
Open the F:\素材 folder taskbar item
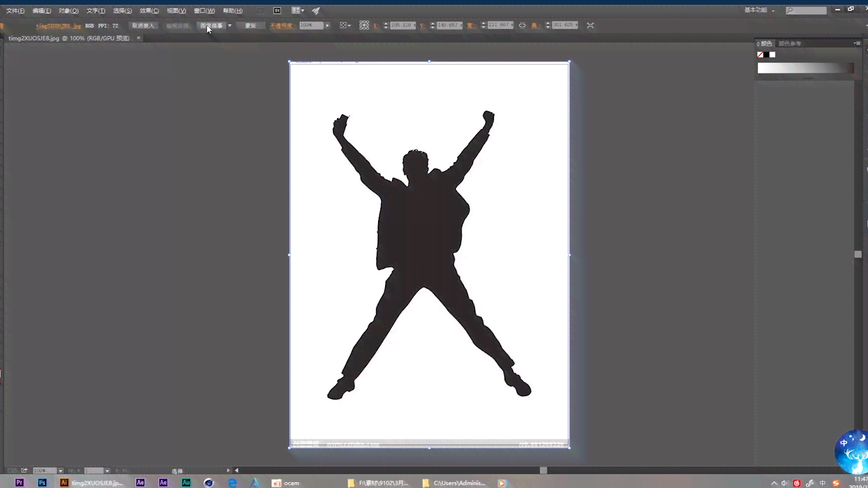click(378, 482)
